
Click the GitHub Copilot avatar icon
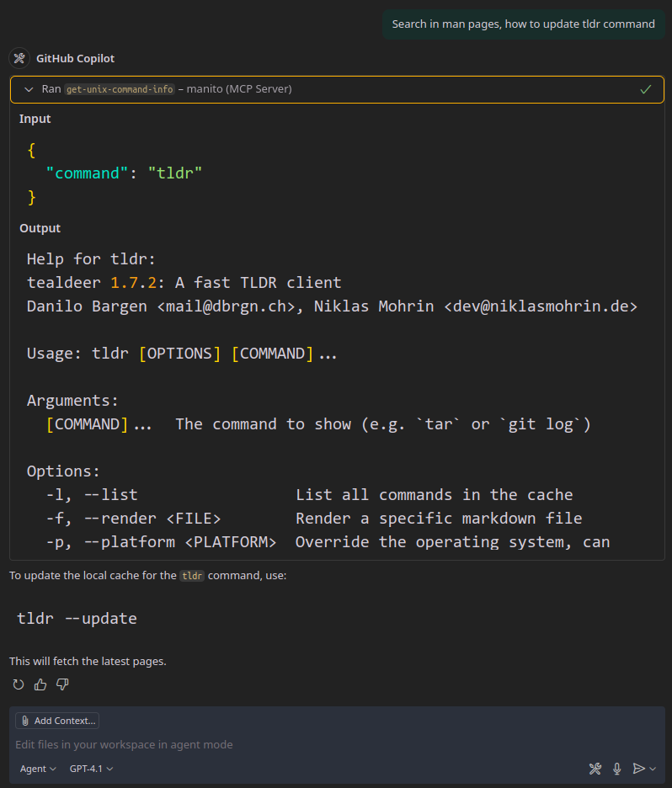19,58
